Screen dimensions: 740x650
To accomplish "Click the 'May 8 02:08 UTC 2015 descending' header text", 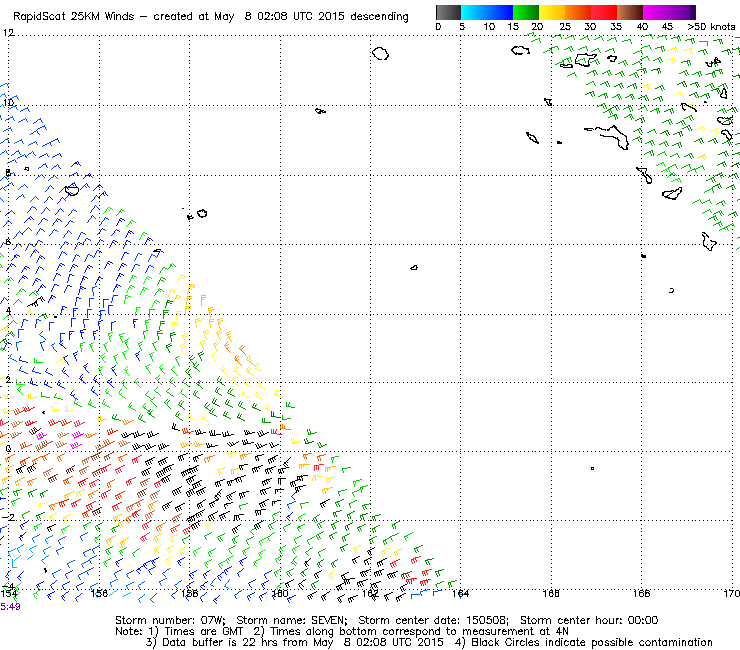I will (x=311, y=17).
